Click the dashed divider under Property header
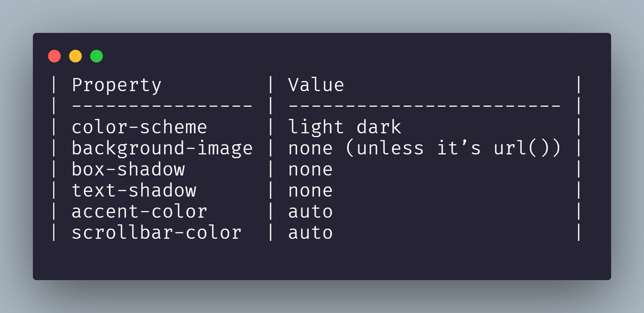 pyautogui.click(x=161, y=106)
